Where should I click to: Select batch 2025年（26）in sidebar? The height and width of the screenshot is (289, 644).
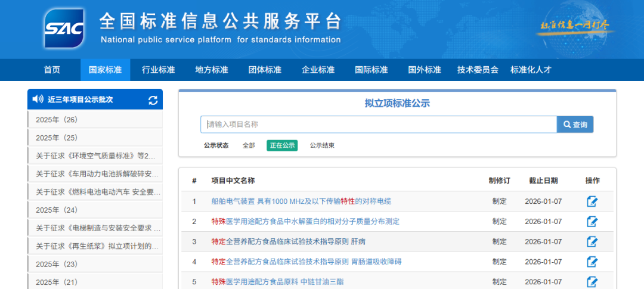click(95, 119)
